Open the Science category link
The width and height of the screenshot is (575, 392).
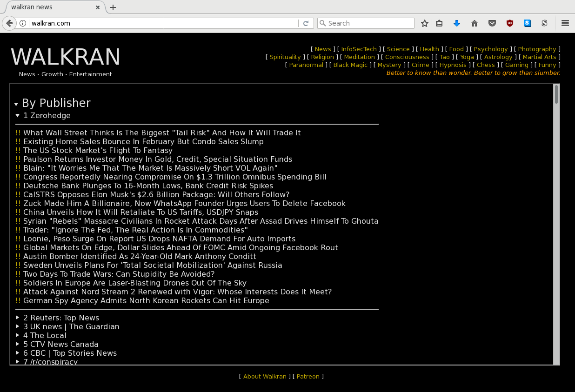tap(398, 49)
